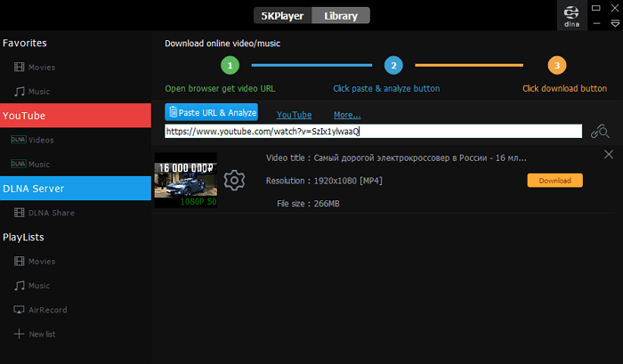Viewport: 623px width, 364px height.
Task: Switch to the Library tab
Action: [x=340, y=15]
